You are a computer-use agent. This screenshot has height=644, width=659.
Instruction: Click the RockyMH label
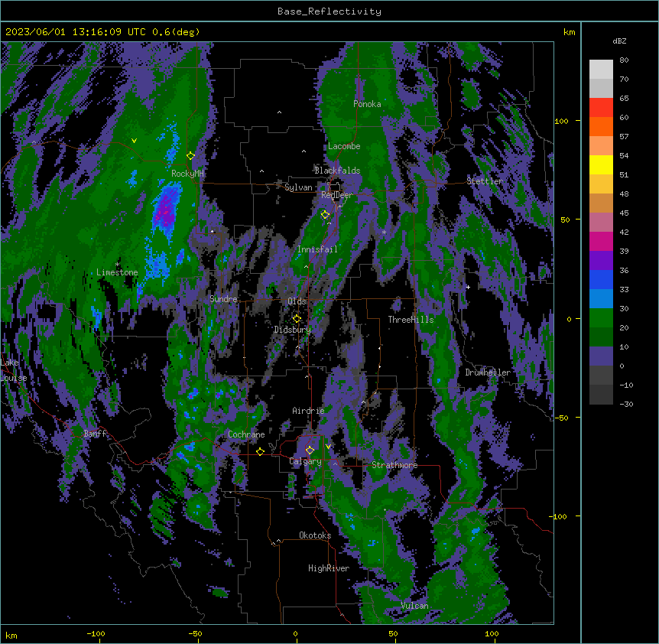pos(187,174)
